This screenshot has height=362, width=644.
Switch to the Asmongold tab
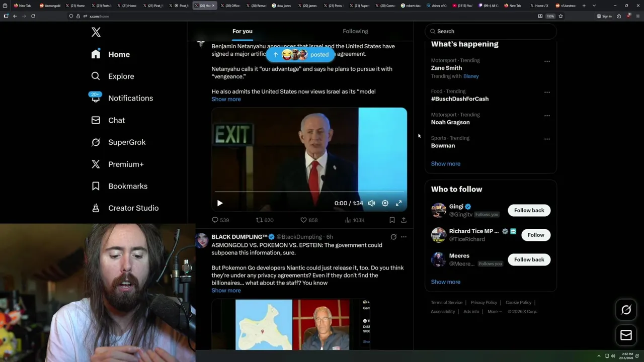point(50,6)
